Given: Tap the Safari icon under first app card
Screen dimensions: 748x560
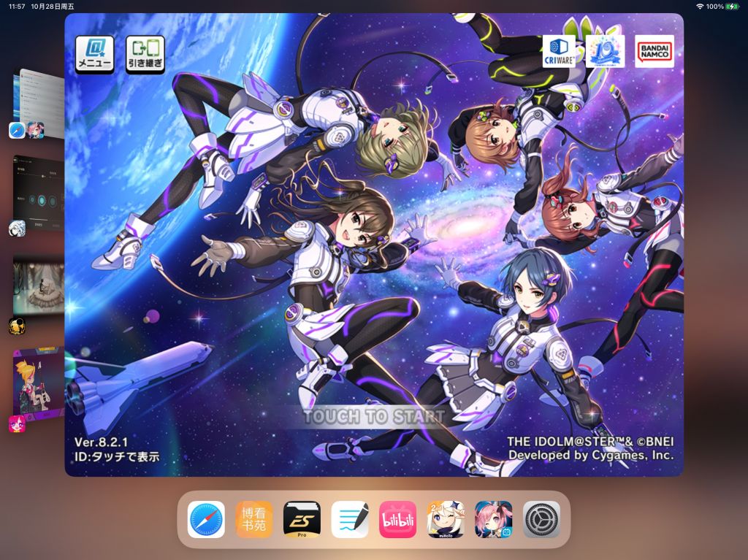Looking at the screenshot, I should [18, 130].
